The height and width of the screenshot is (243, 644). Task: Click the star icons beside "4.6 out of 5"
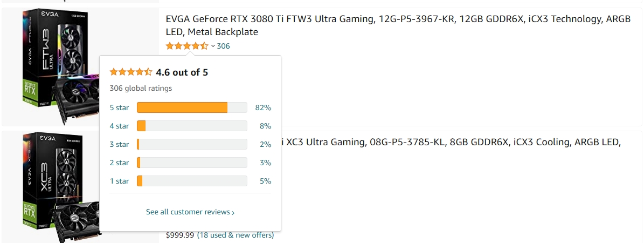(x=131, y=72)
